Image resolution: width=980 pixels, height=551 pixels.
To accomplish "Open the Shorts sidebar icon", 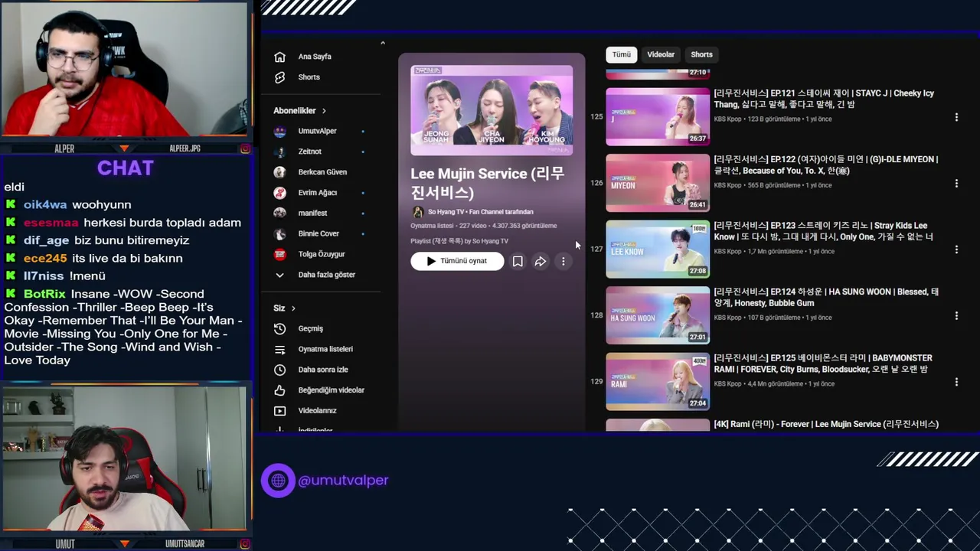I will click(x=279, y=77).
